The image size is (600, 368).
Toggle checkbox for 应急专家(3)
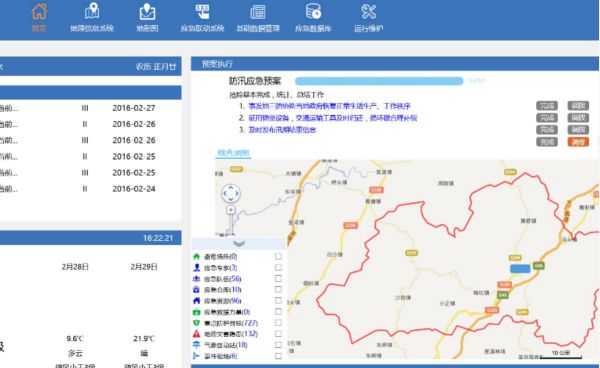(278, 267)
